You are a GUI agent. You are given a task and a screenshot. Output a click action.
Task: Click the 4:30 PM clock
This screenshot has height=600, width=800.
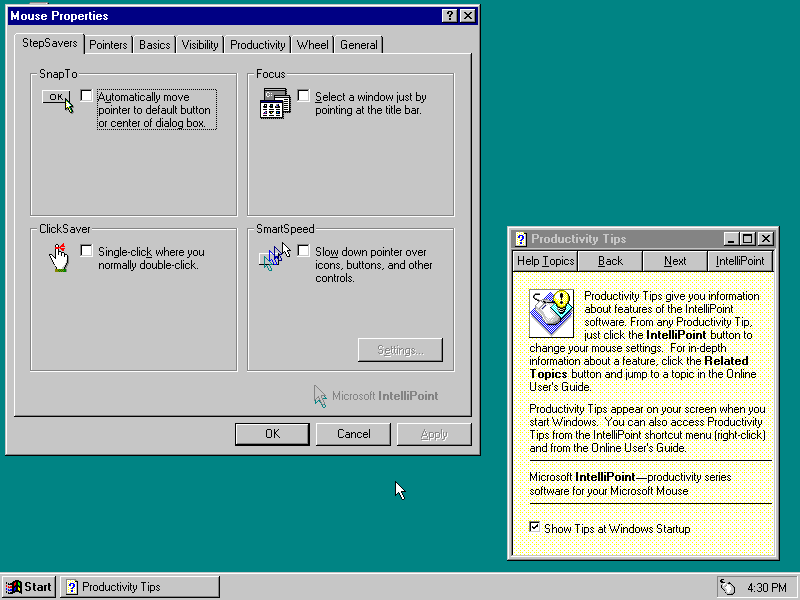pos(767,588)
